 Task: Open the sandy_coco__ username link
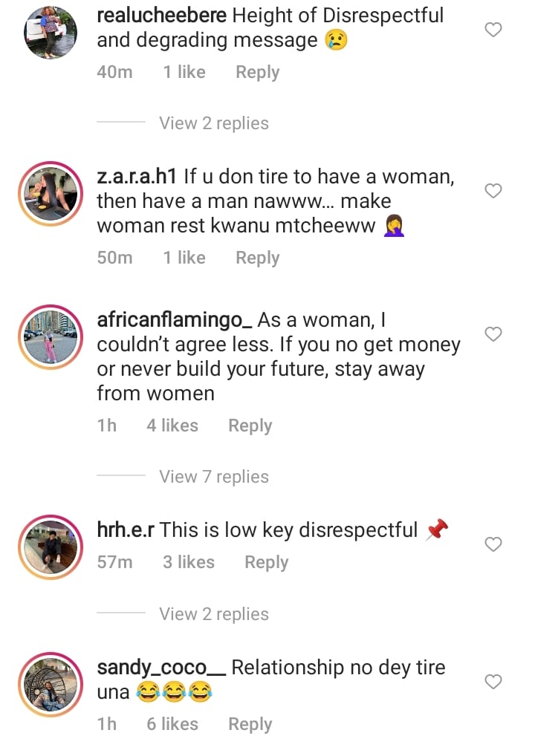tap(161, 668)
